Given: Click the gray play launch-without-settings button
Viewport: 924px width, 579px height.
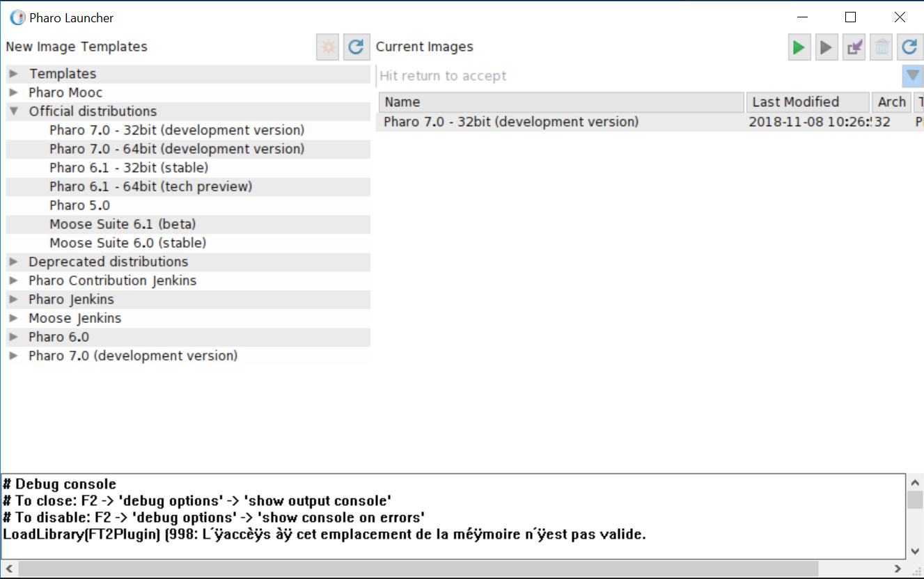Looking at the screenshot, I should (826, 47).
